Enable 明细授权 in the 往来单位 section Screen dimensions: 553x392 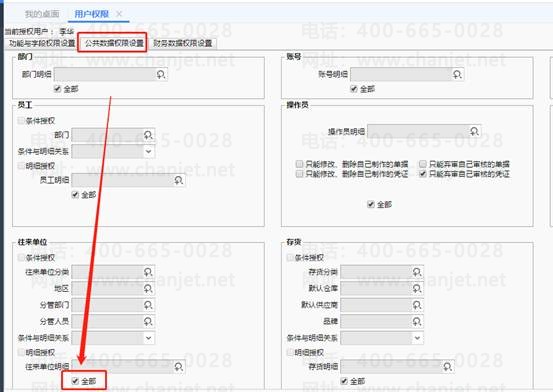21,352
